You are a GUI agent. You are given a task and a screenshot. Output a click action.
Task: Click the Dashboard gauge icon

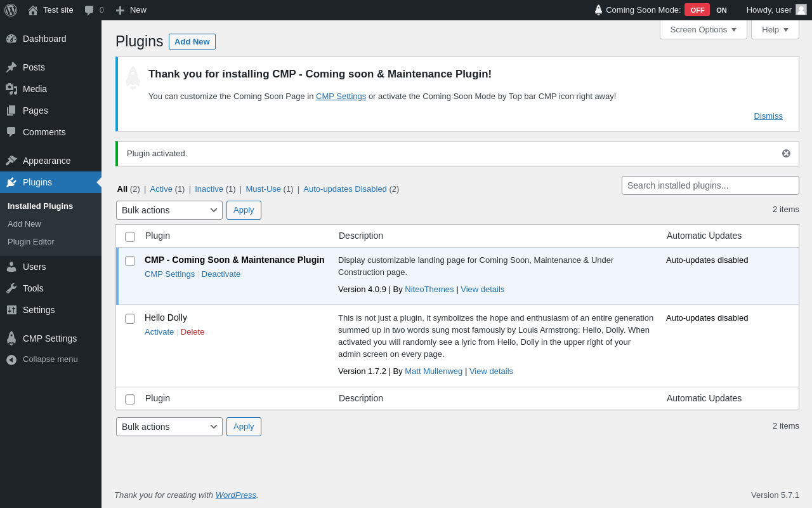coord(11,39)
